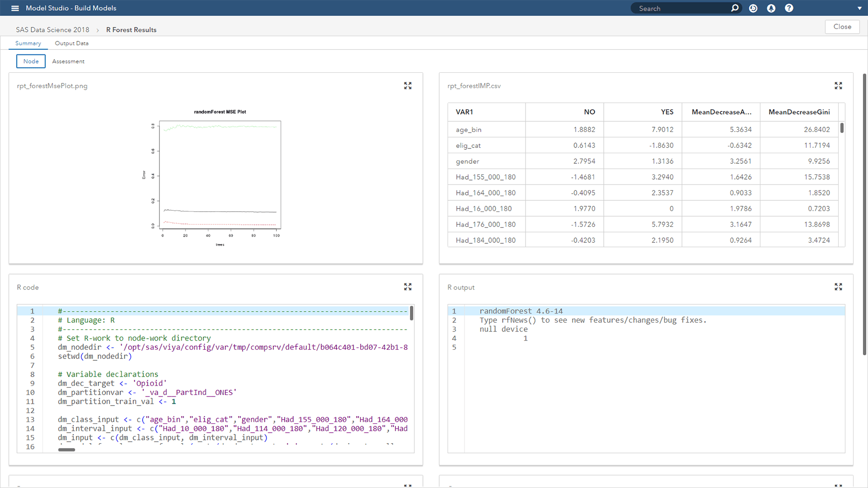Click the 'Type rfNews()' output line
The image size is (868, 488).
593,320
